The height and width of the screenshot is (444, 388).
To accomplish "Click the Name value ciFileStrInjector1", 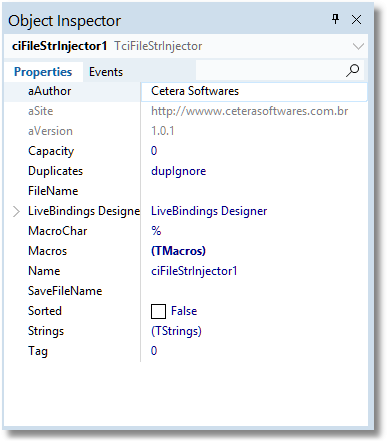I will [x=194, y=271].
